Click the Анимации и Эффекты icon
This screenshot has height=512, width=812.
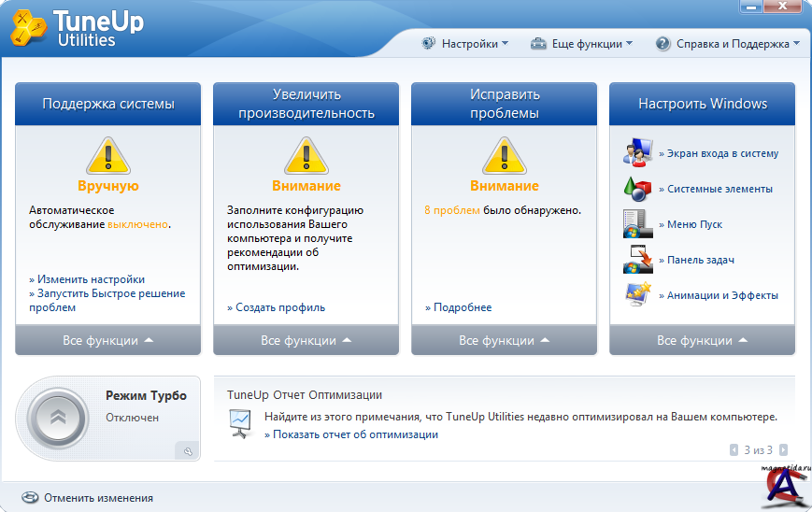637,294
